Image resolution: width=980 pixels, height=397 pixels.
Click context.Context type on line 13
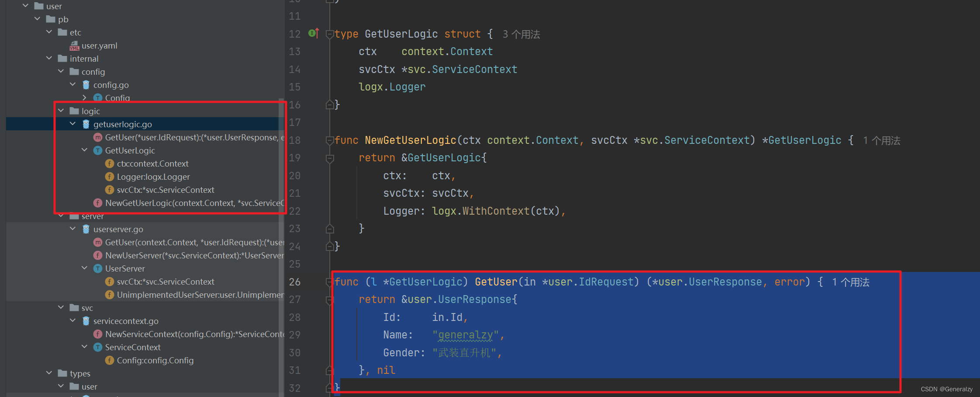pos(447,52)
